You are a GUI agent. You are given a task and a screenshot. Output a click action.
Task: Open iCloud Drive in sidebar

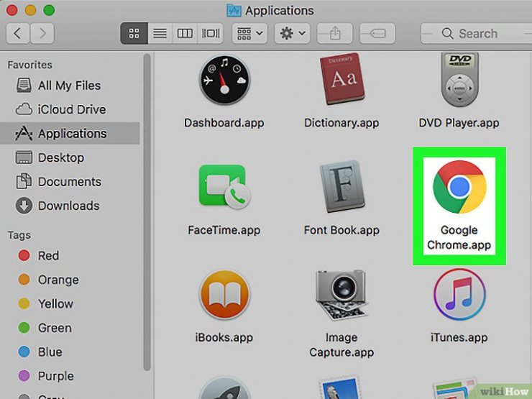pos(70,109)
